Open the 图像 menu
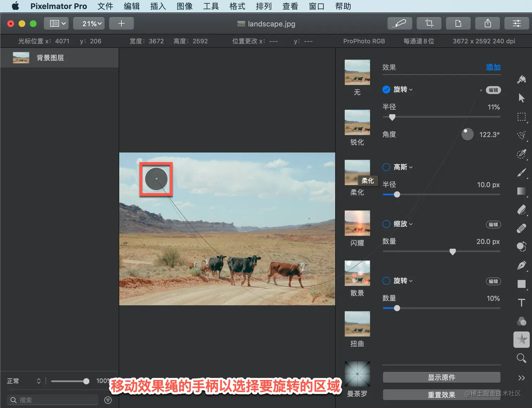The image size is (532, 408). tap(184, 6)
